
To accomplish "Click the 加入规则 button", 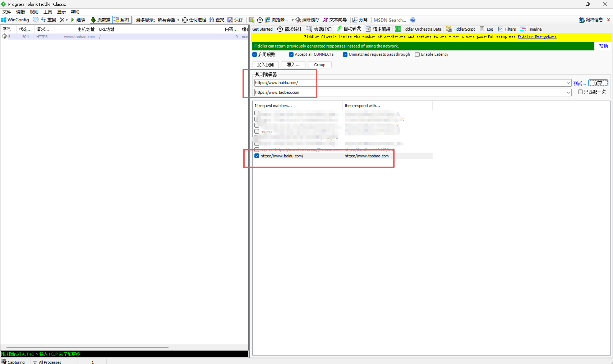I will (x=265, y=65).
